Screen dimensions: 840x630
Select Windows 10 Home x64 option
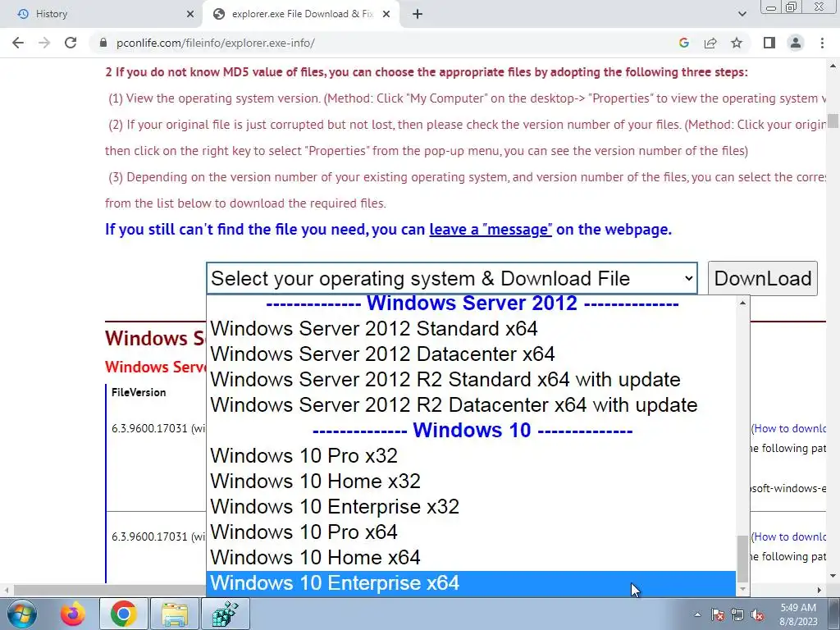point(471,557)
